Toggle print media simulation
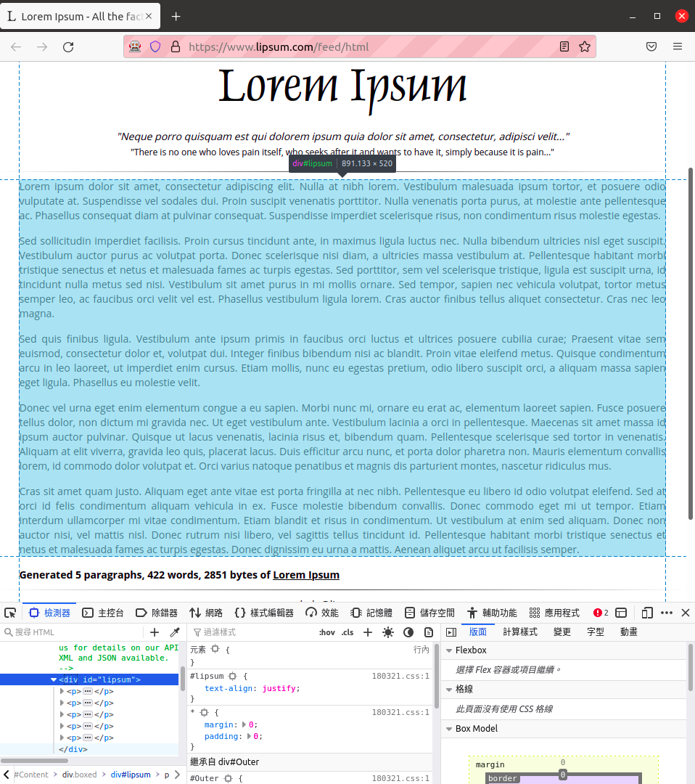This screenshot has width=695, height=784. (x=429, y=632)
